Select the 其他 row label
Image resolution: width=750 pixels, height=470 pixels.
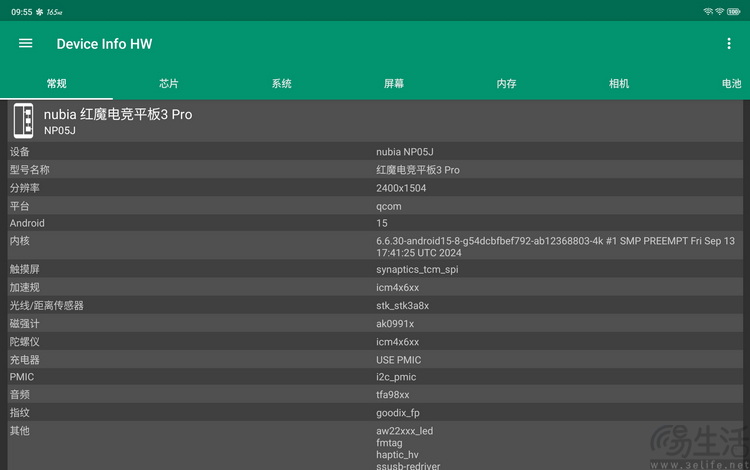point(20,431)
